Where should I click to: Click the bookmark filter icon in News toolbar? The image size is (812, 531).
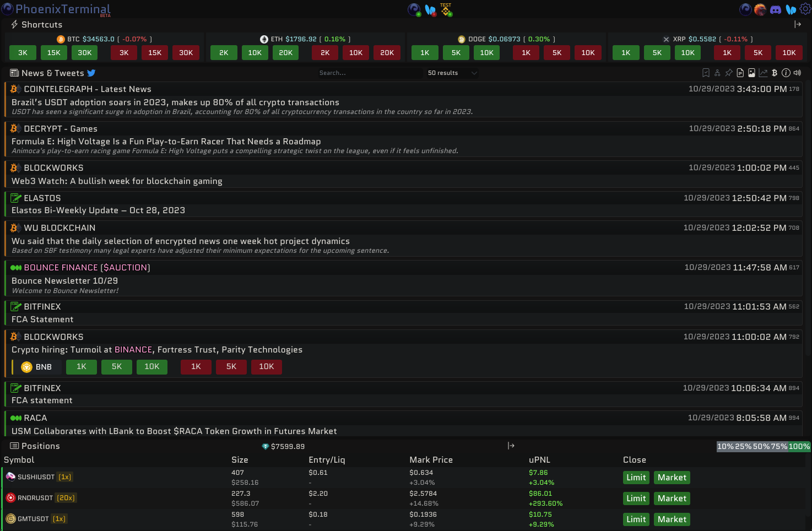(x=706, y=73)
